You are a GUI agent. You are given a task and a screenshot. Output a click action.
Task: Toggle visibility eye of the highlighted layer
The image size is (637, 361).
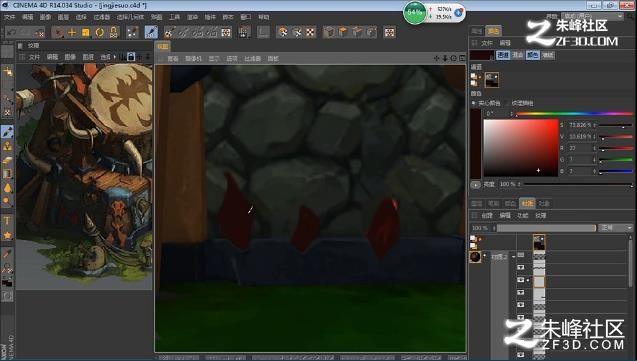coord(521,280)
